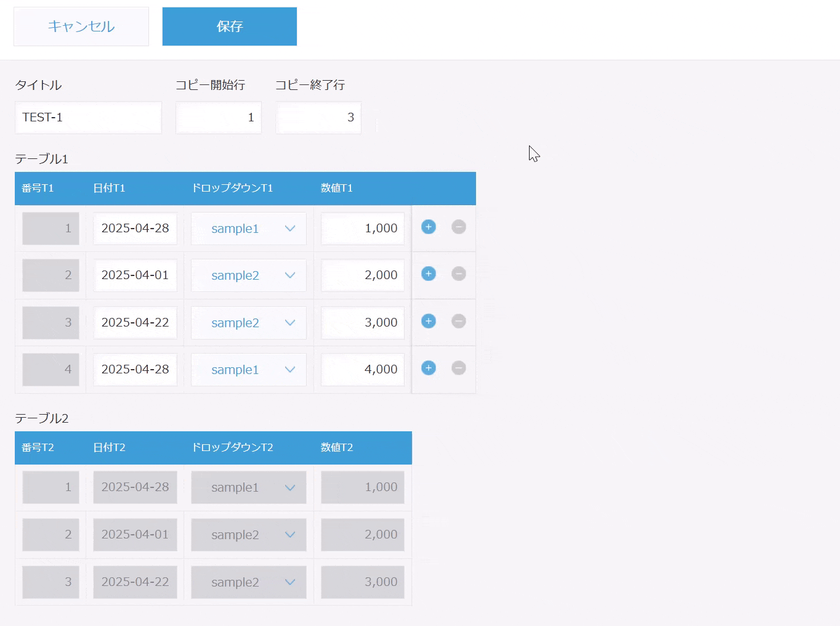The image size is (840, 626).
Task: Open the ドロップダウンT2 dropdown in row 1
Action: click(x=249, y=487)
